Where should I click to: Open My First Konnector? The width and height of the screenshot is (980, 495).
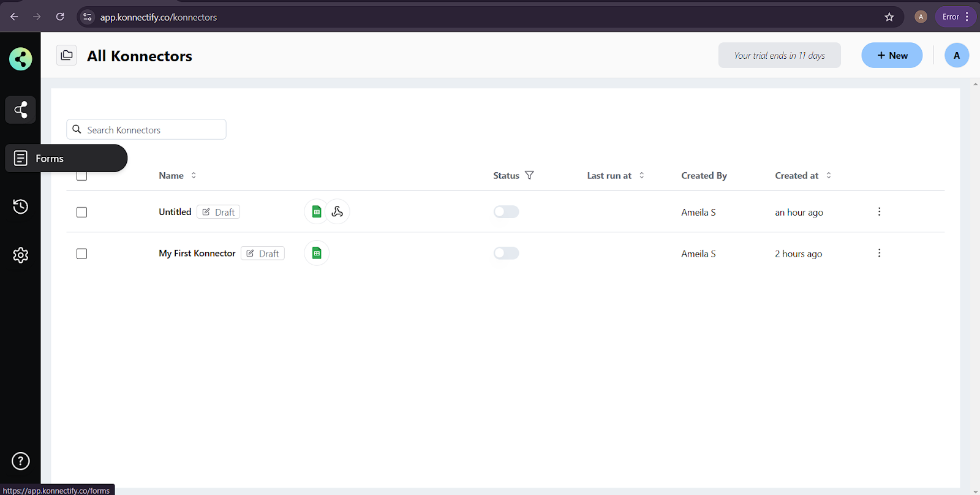click(x=197, y=253)
